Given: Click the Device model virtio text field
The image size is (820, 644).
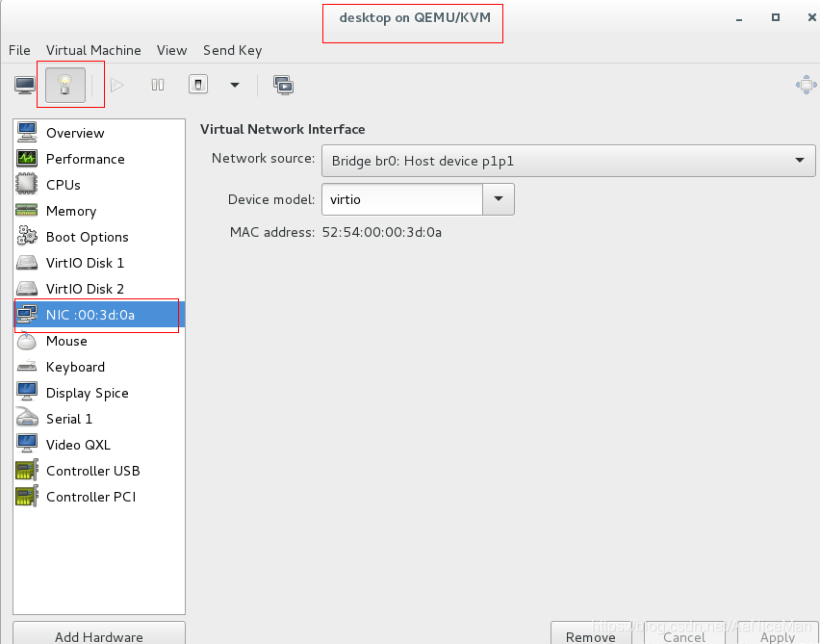Looking at the screenshot, I should (x=402, y=199).
